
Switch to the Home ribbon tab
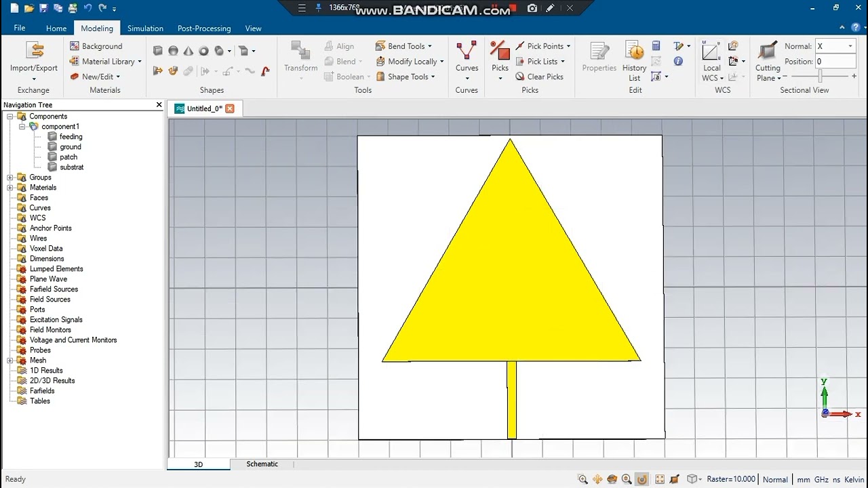click(56, 28)
